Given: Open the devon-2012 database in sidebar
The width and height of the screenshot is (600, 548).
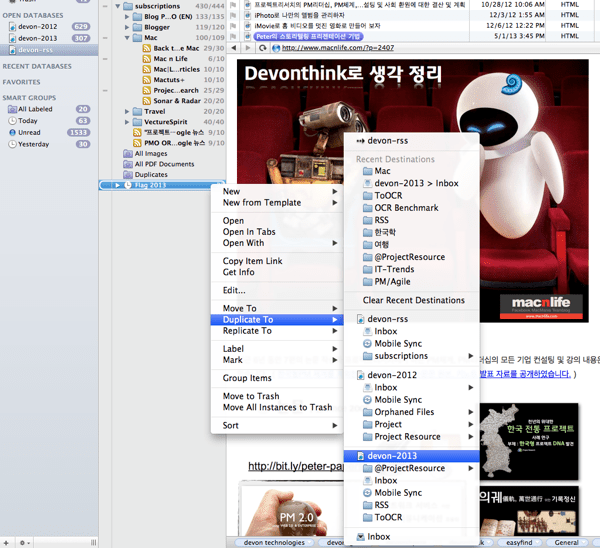Looking at the screenshot, I should tap(38, 27).
